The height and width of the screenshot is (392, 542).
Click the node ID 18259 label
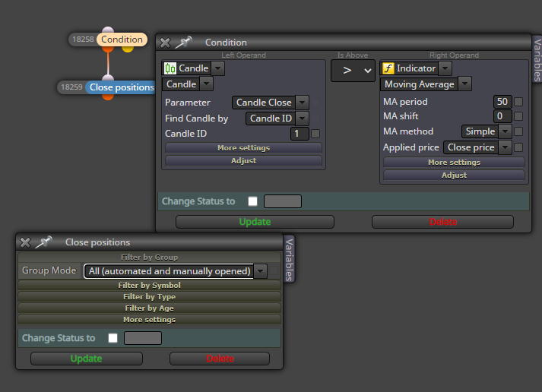[x=71, y=87]
